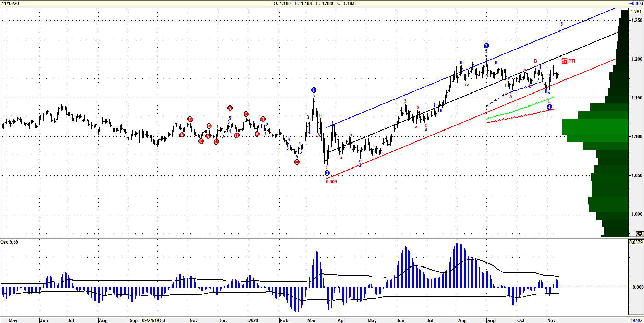Select the blue circled wave 3 marker
Screen dimensions: 644x323
click(x=486, y=46)
